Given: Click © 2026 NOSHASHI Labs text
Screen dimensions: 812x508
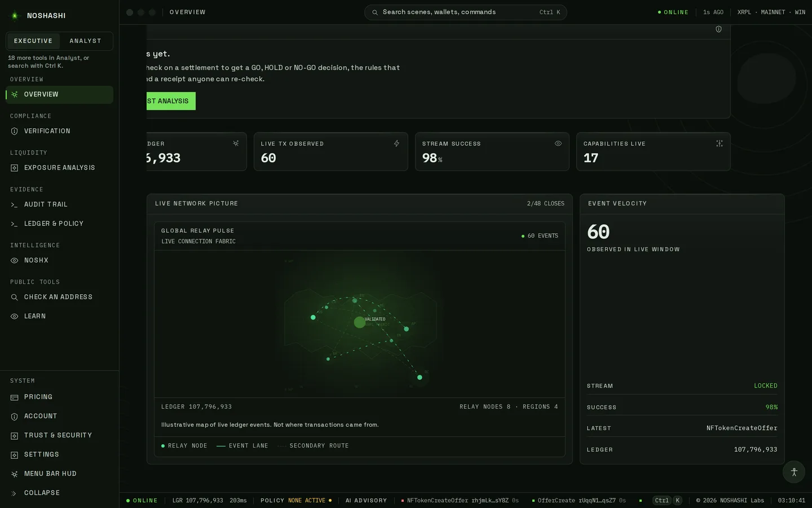Looking at the screenshot, I should coord(730,501).
